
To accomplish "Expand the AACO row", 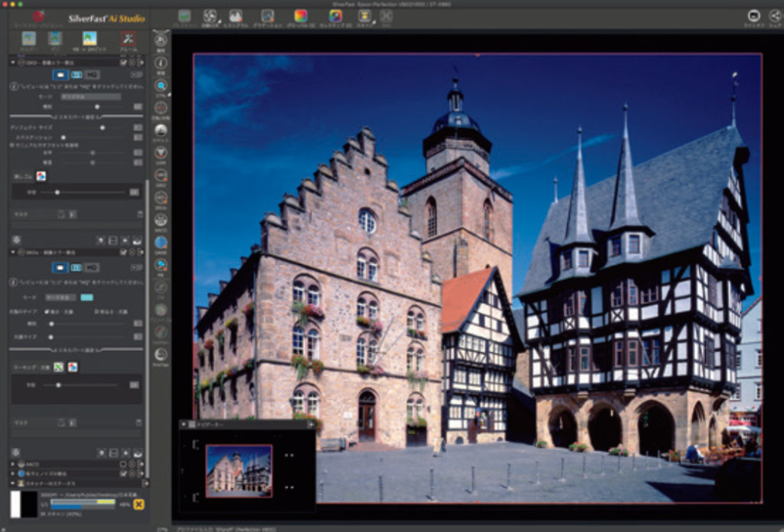I will pyautogui.click(x=13, y=464).
